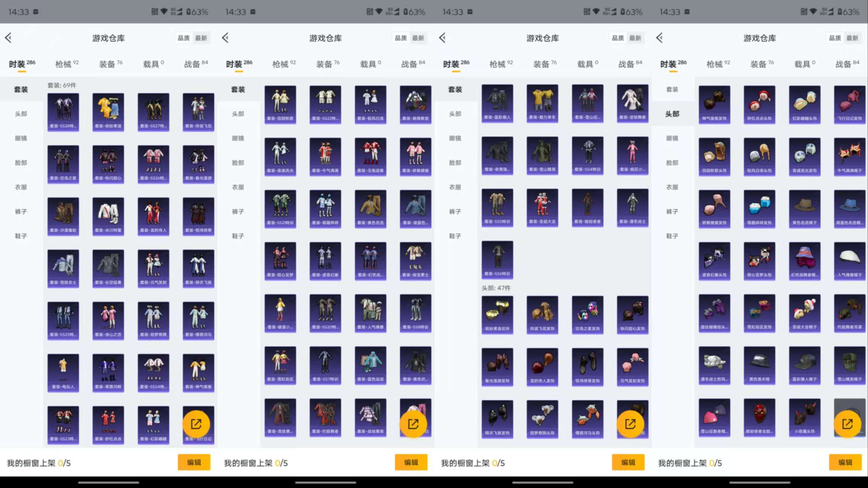Tap the orange share button in leftmost screen
The height and width of the screenshot is (488, 868).
click(196, 424)
